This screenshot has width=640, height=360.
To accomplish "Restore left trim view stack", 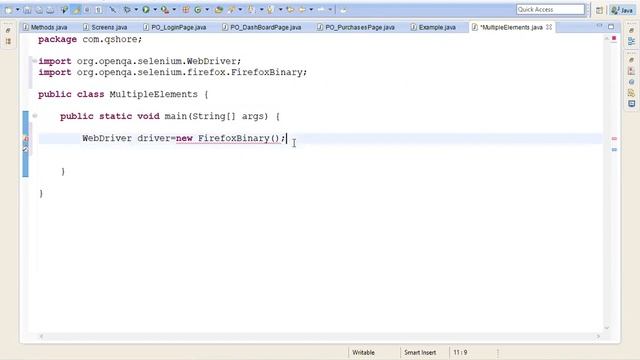I will [x=8, y=30].
